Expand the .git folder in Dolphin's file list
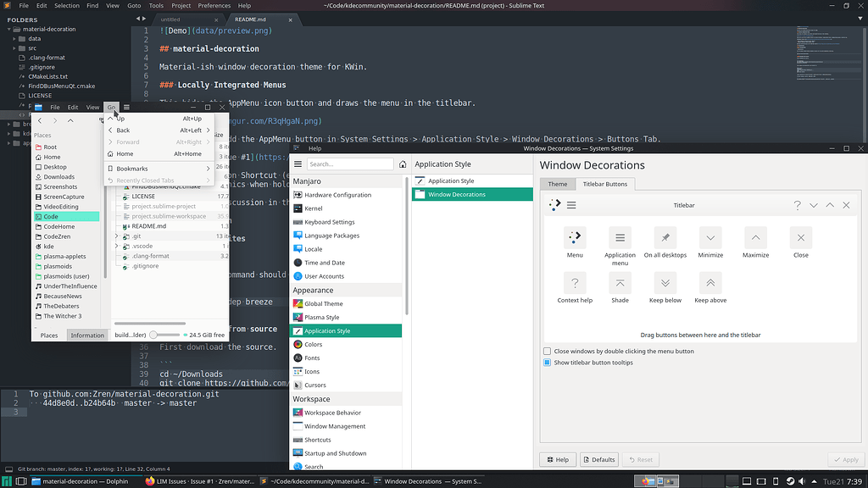This screenshot has height=488, width=868. [116, 236]
